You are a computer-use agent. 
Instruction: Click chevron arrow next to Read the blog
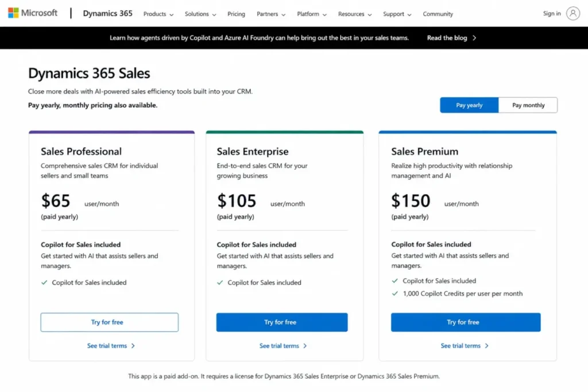tap(474, 38)
